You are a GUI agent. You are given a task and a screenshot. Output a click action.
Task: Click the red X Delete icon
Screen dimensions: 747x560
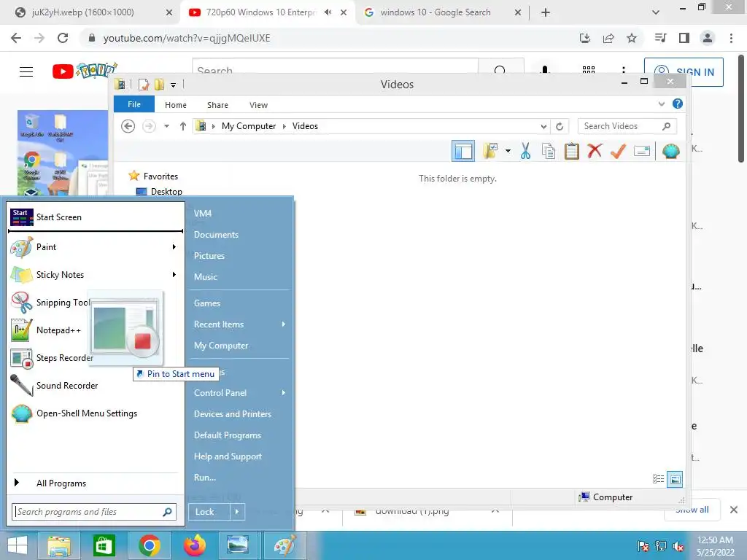[x=595, y=152]
